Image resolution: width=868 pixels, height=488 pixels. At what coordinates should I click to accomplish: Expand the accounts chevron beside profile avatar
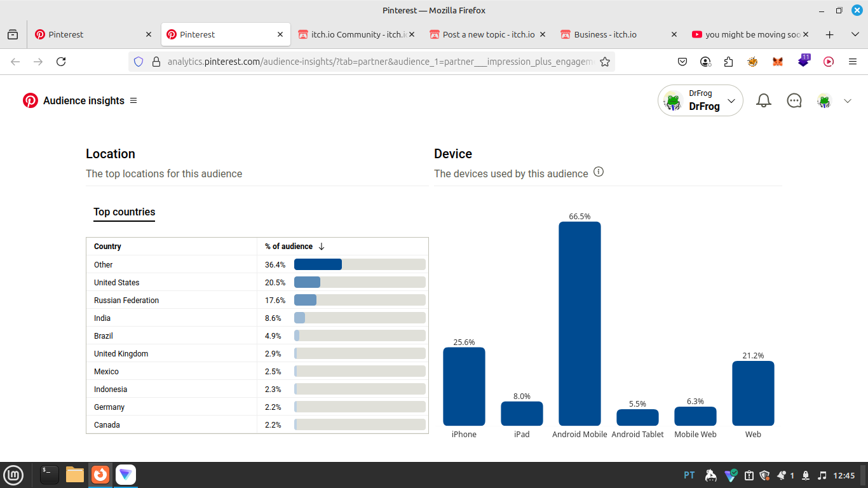(x=847, y=100)
